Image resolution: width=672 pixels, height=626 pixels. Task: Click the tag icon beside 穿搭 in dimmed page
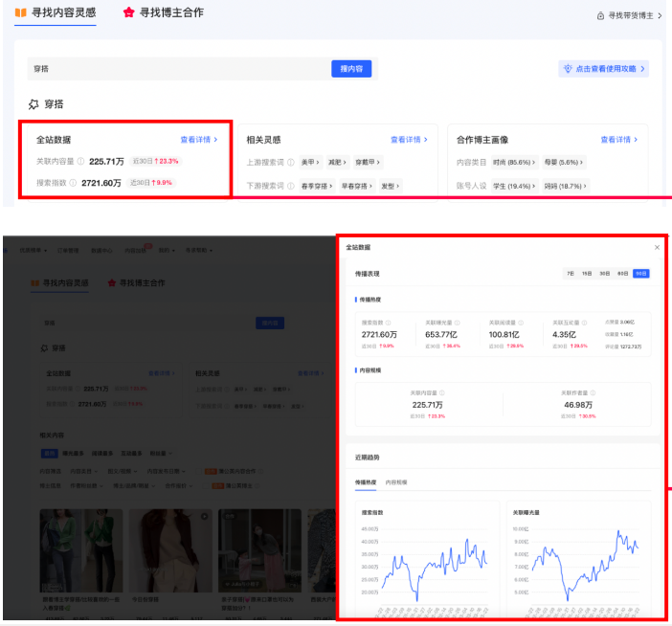click(44, 348)
